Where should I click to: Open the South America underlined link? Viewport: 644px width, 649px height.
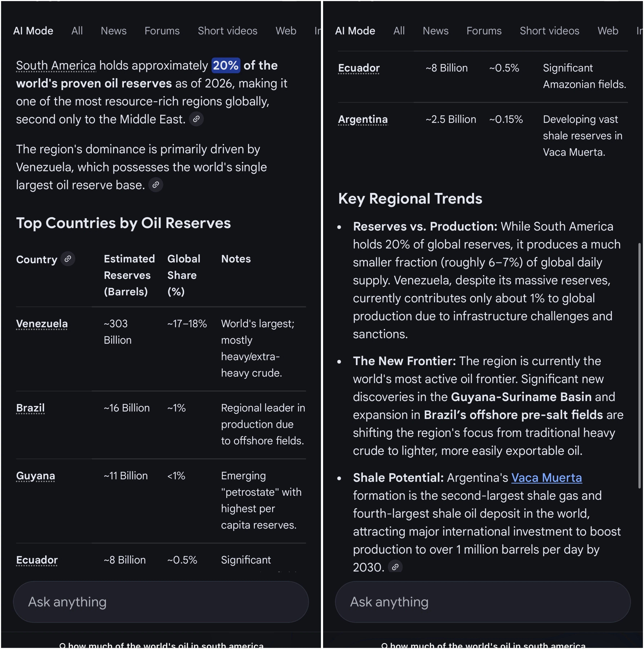56,65
